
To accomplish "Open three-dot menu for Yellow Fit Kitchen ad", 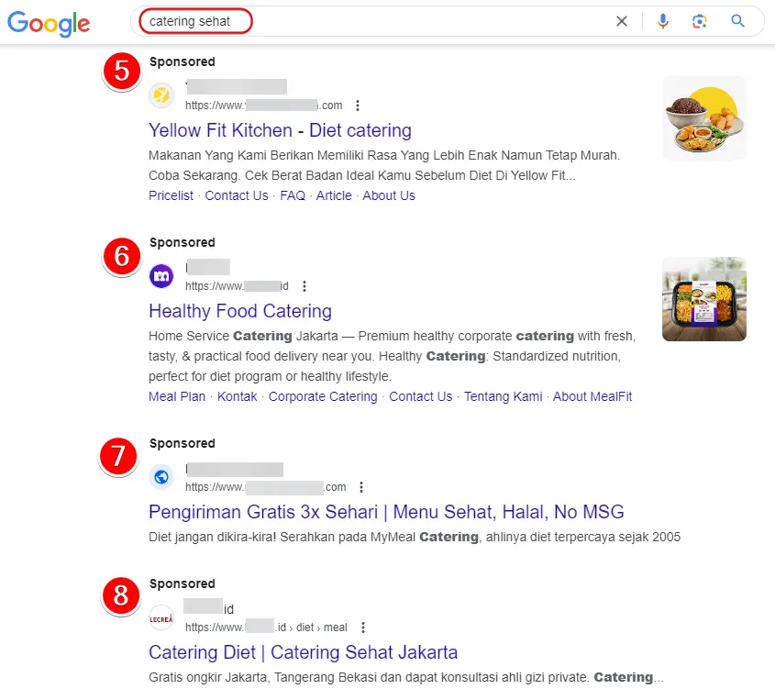I will pos(358,106).
